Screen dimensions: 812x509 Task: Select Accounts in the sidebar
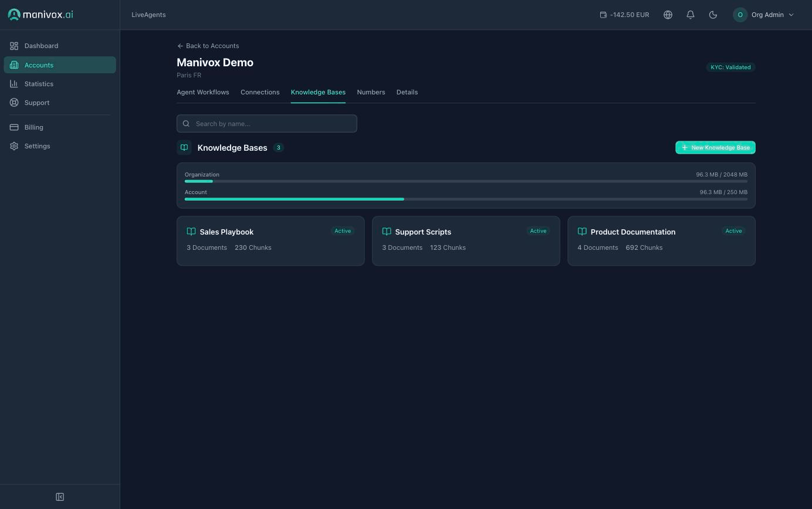[x=60, y=65]
